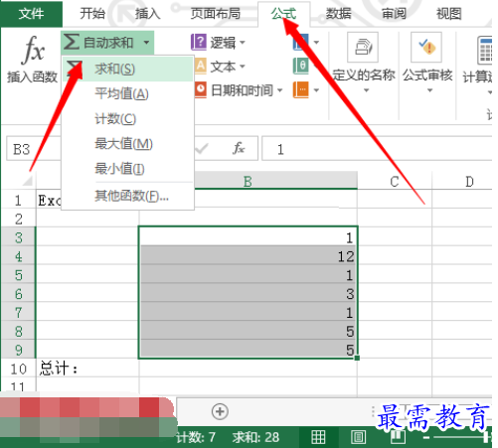
Task: Add a new sheet with plus button
Action: 220,411
